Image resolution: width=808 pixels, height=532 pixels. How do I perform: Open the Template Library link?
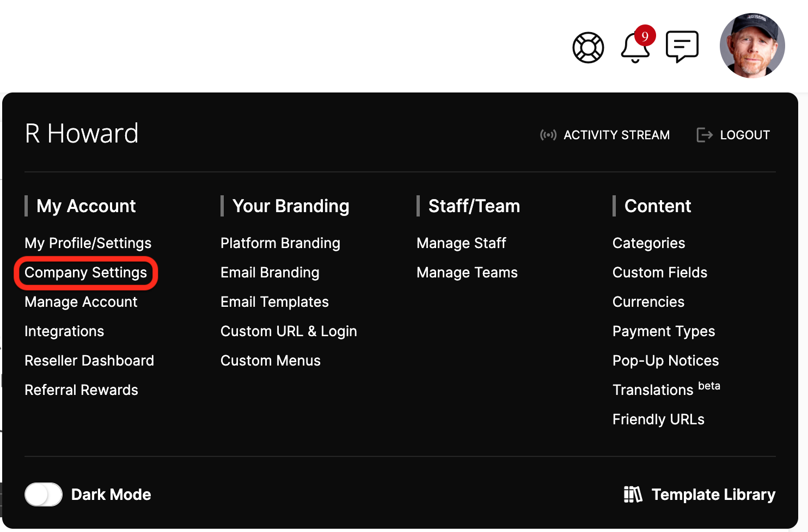tap(713, 494)
